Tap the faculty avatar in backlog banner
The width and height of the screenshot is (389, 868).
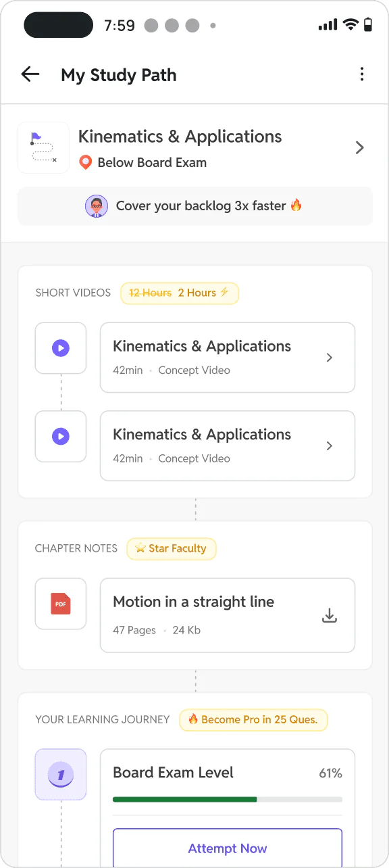(x=97, y=206)
